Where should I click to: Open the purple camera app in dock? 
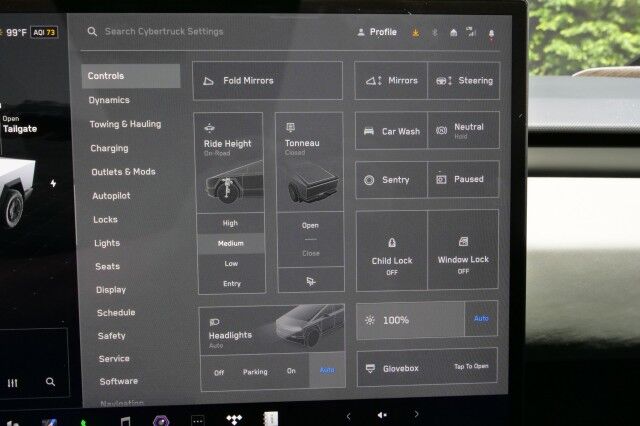[161, 420]
